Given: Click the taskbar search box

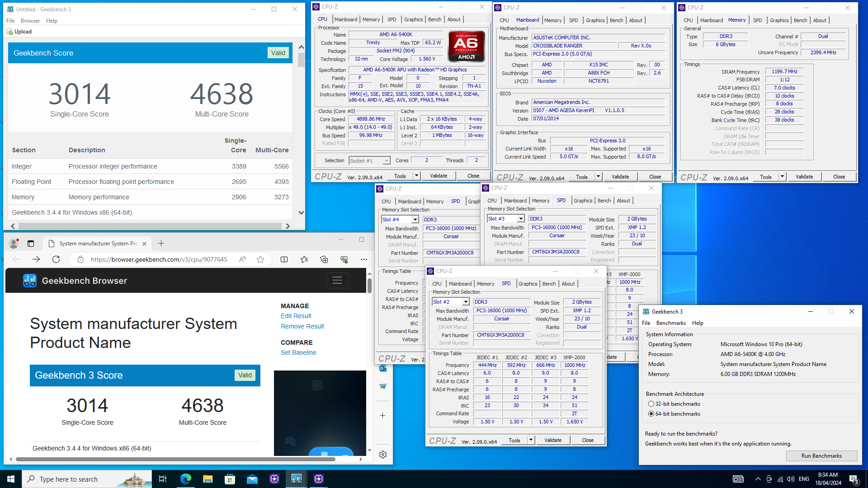Looking at the screenshot, I should click(x=87, y=479).
